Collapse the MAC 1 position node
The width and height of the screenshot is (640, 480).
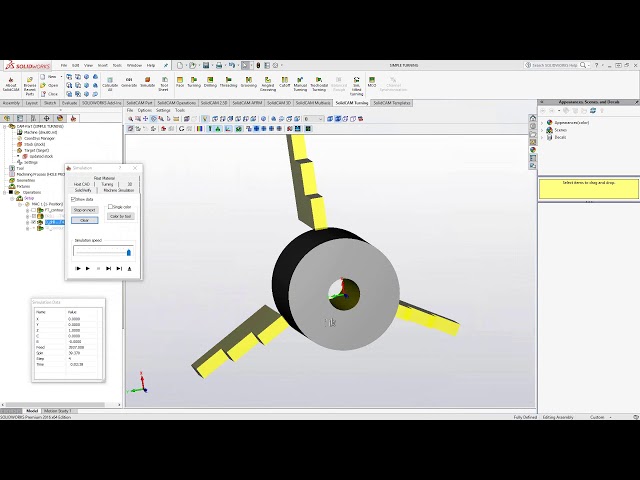point(20,204)
